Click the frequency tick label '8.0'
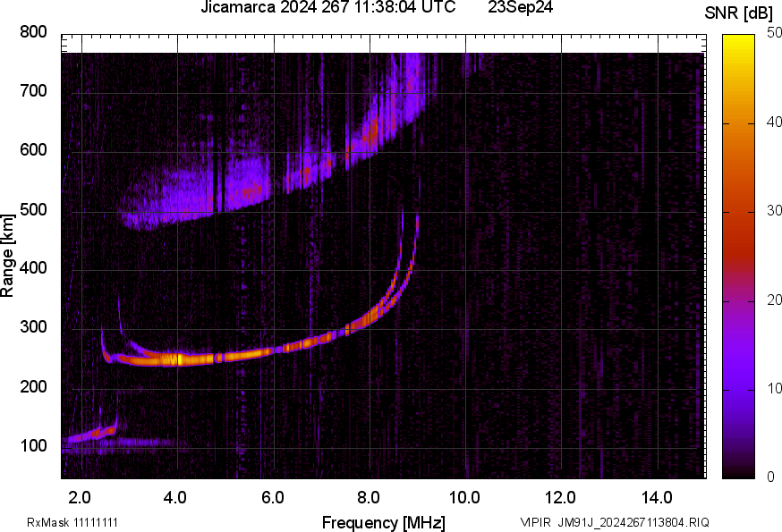782x532 pixels. [x=369, y=497]
